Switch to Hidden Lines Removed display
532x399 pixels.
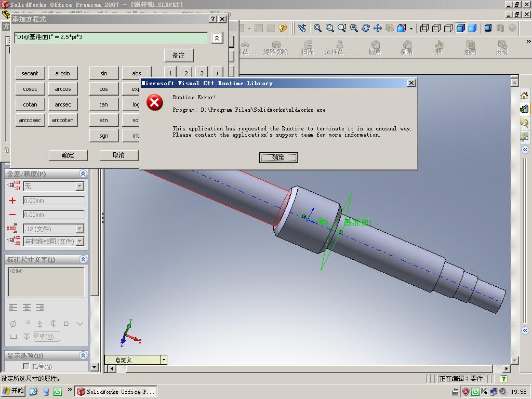click(x=448, y=28)
